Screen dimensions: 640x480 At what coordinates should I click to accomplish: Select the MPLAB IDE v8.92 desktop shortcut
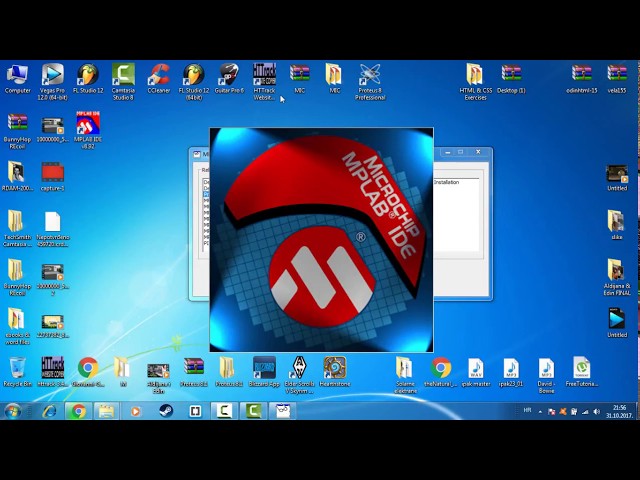pos(88,130)
